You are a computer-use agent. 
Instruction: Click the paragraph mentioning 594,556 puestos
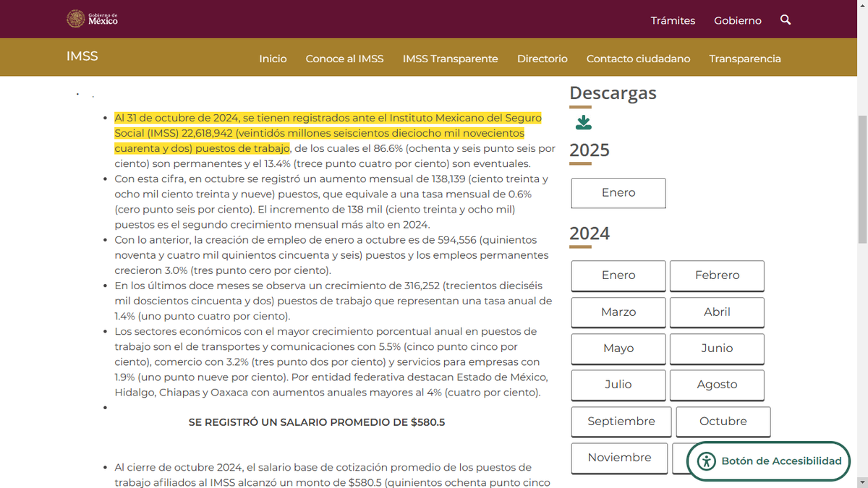click(331, 255)
